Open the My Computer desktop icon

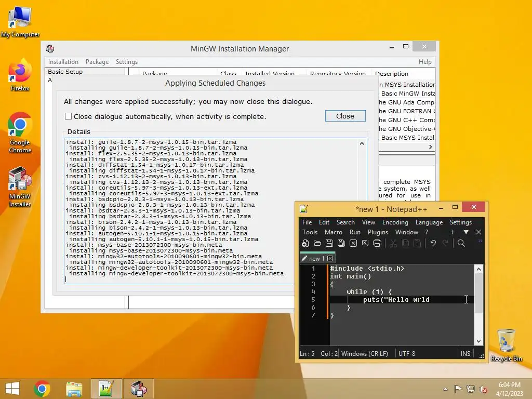(x=20, y=22)
